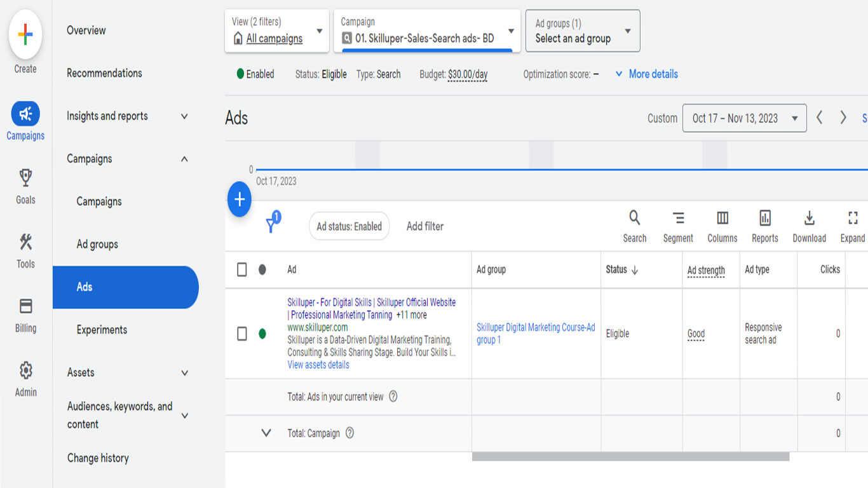The width and height of the screenshot is (868, 488).
Task: Open Skilluper Digital Marketing Course-Ad group 1 link
Action: click(x=536, y=334)
